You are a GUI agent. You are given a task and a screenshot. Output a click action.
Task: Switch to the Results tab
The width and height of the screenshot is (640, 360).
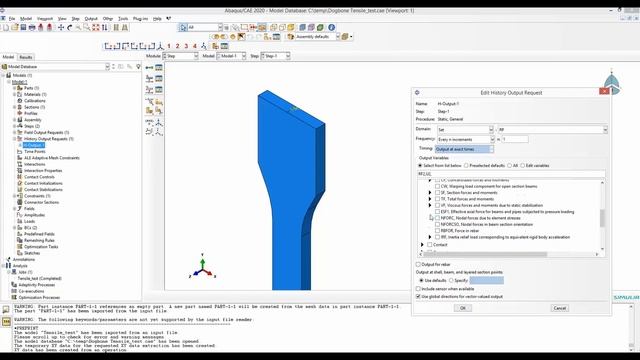(26, 57)
